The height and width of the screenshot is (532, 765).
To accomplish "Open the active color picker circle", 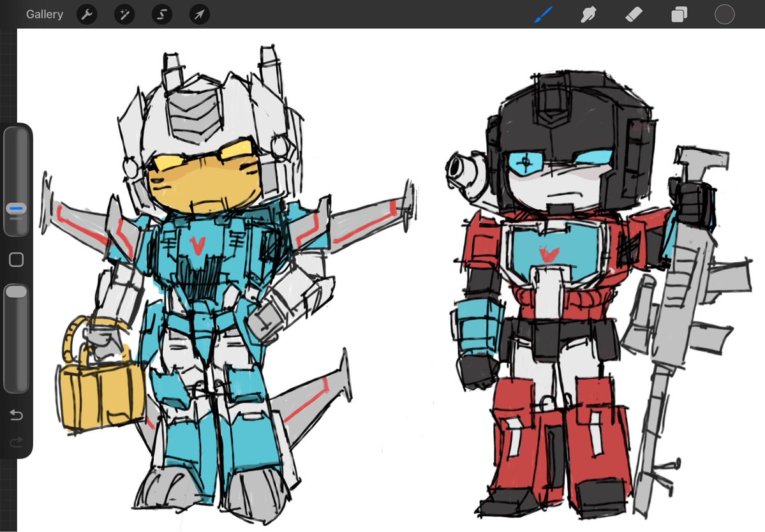I will 725,14.
